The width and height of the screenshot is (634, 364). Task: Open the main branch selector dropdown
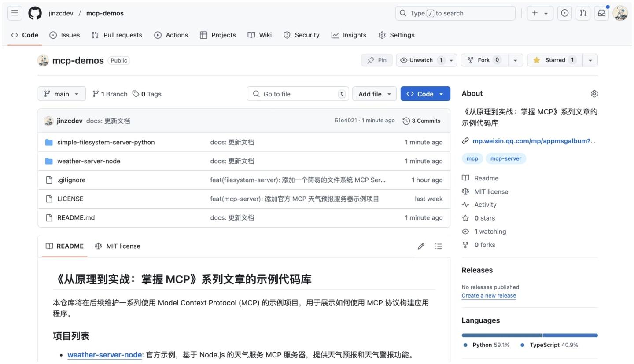coord(62,94)
